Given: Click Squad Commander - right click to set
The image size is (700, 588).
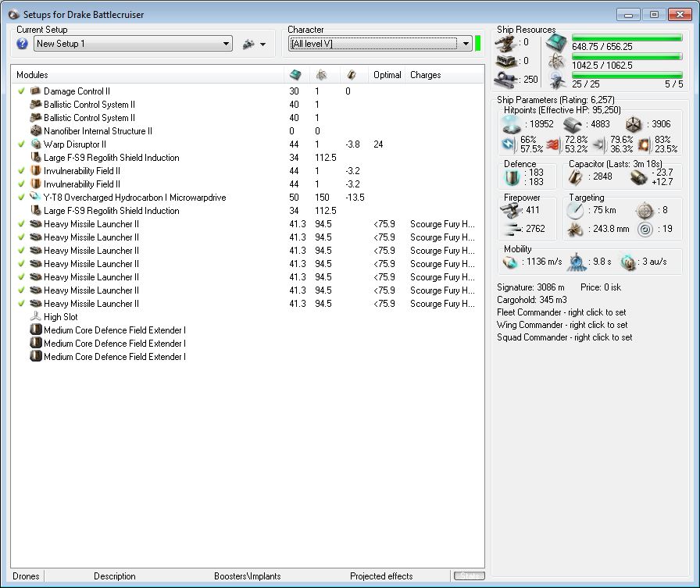Looking at the screenshot, I should (564, 337).
